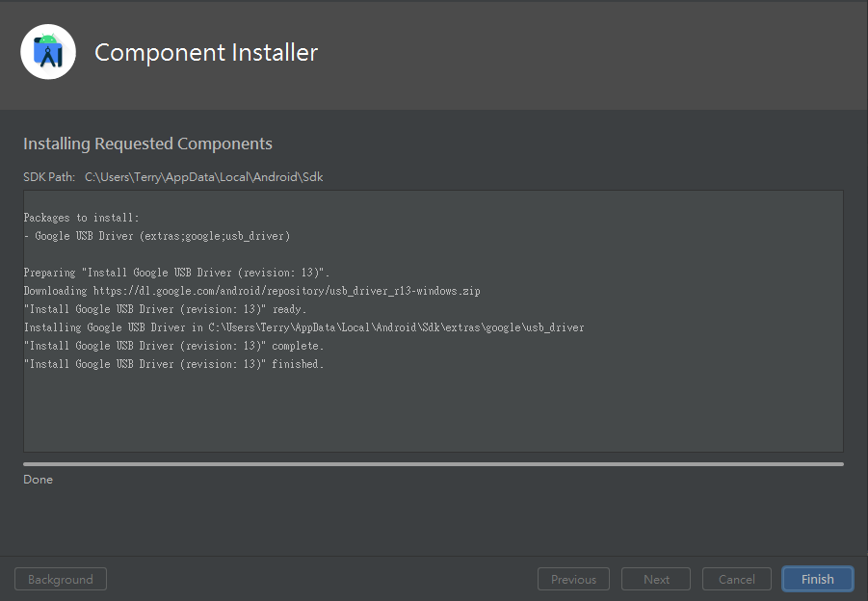This screenshot has width=868, height=601.
Task: Click the Cancel button
Action: [736, 579]
